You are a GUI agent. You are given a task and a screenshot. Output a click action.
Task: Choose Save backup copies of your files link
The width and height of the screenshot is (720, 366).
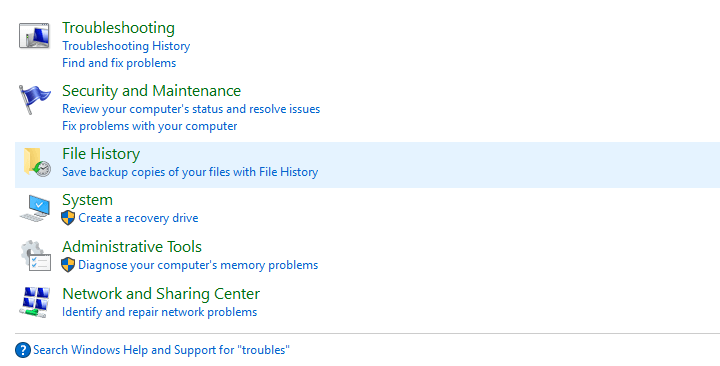(190, 172)
